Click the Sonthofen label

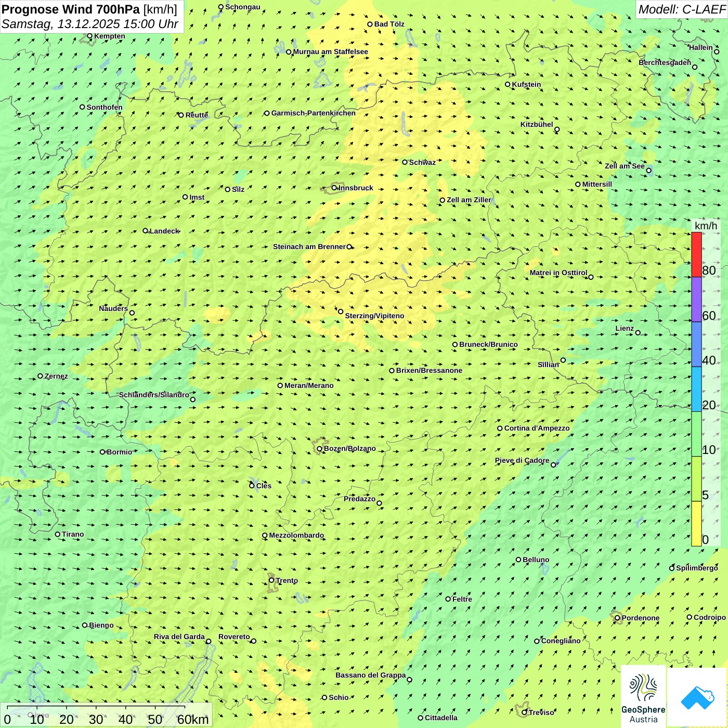(x=105, y=107)
